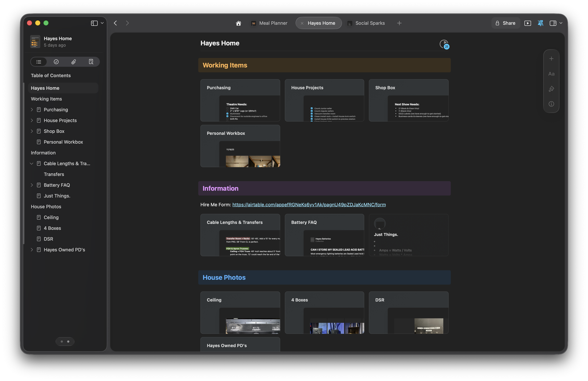
Task: Toggle the right sidebar panel icon
Action: (553, 23)
